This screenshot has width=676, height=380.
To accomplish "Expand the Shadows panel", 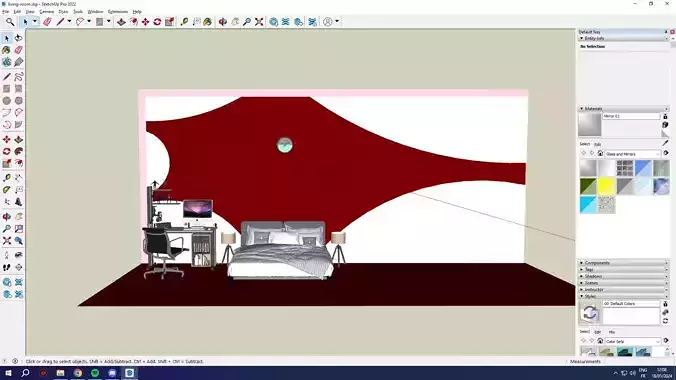I will click(623, 276).
